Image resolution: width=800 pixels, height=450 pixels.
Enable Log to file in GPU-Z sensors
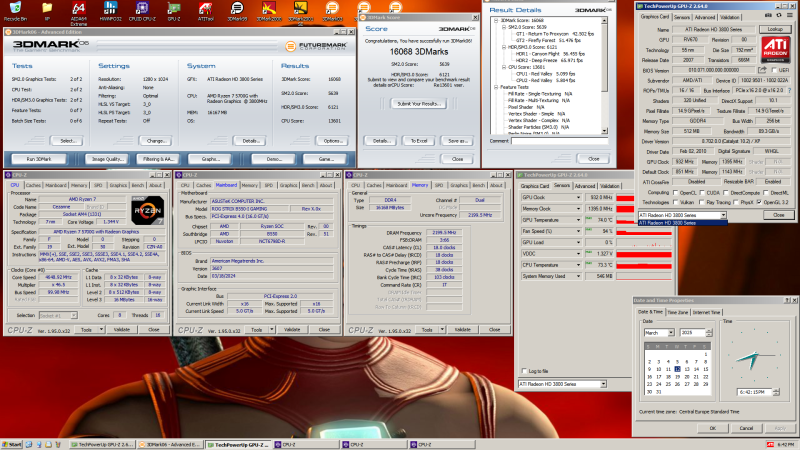(x=524, y=371)
